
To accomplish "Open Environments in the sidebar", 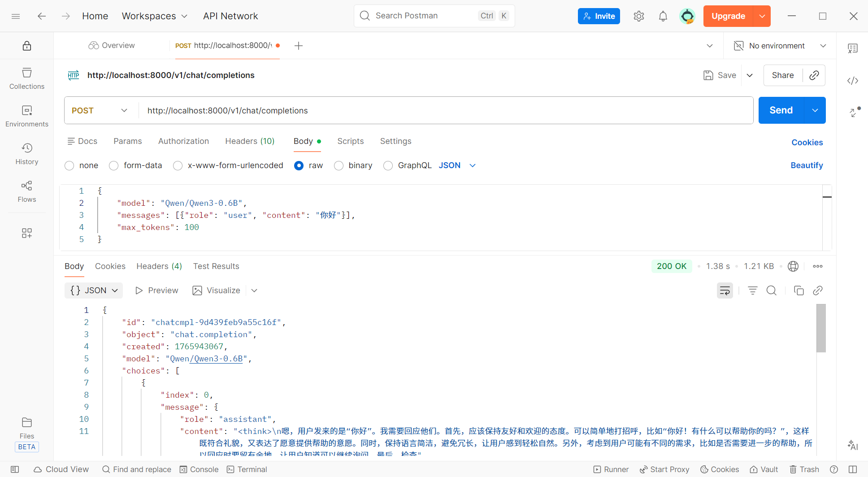I will 27,116.
